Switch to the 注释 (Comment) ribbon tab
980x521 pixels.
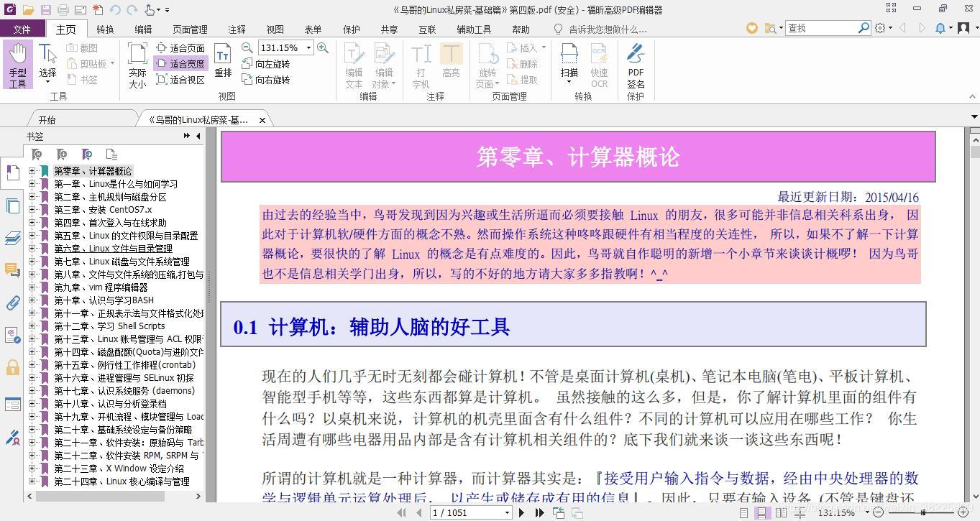click(x=237, y=29)
